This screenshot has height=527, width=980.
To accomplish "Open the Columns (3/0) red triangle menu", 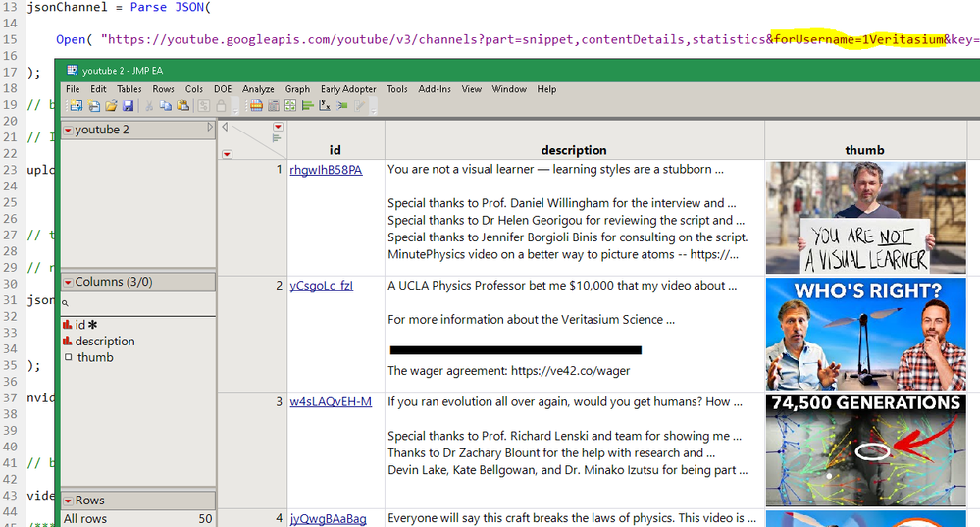I will (x=68, y=283).
